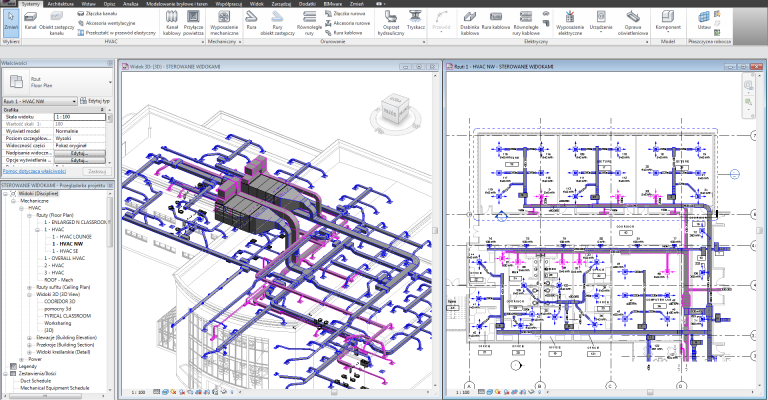Viewport: 768px width, 400px height.
Task: Expand the Power tree node
Action: pos(22,359)
